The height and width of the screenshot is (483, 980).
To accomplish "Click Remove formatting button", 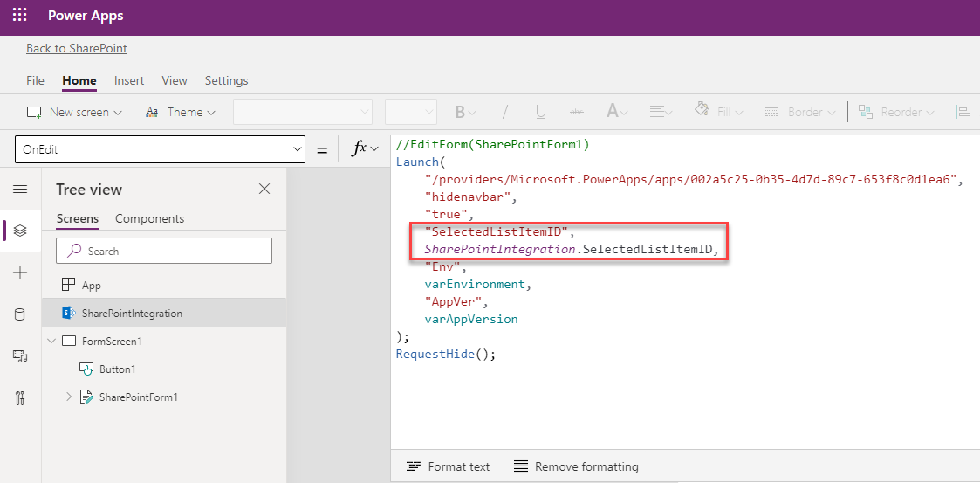I will [x=576, y=466].
